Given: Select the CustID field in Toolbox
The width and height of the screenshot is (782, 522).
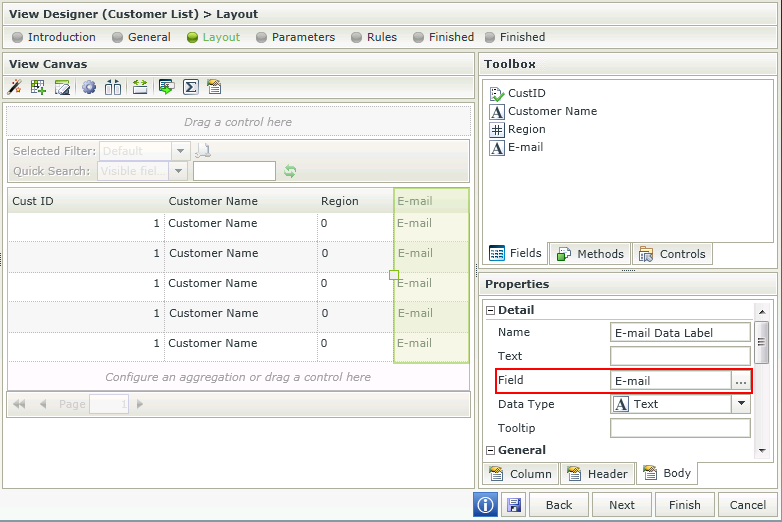Looking at the screenshot, I should tap(518, 93).
